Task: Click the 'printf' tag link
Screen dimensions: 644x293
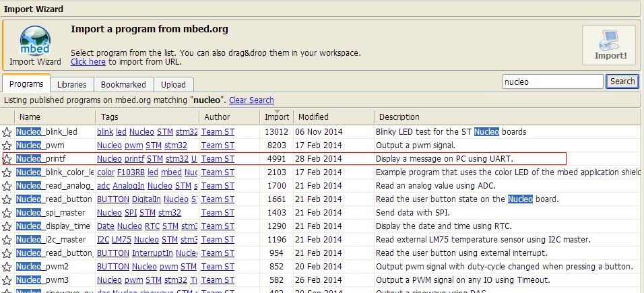Action: pos(134,158)
